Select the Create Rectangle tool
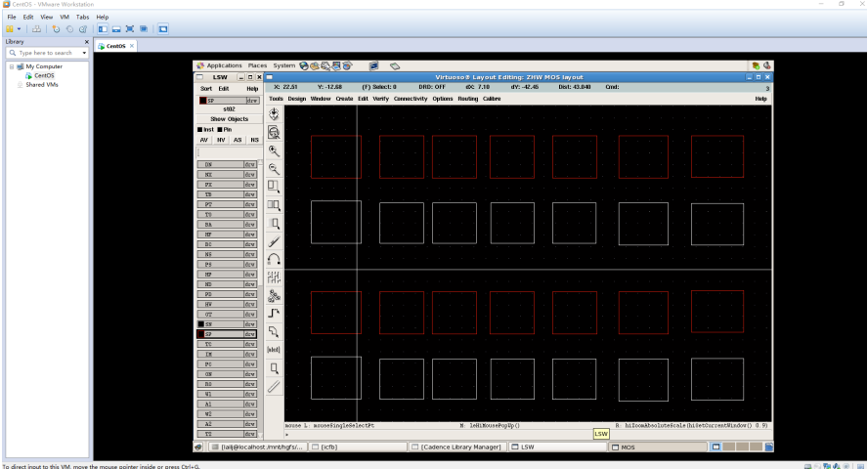The image size is (868, 469). pos(274,368)
